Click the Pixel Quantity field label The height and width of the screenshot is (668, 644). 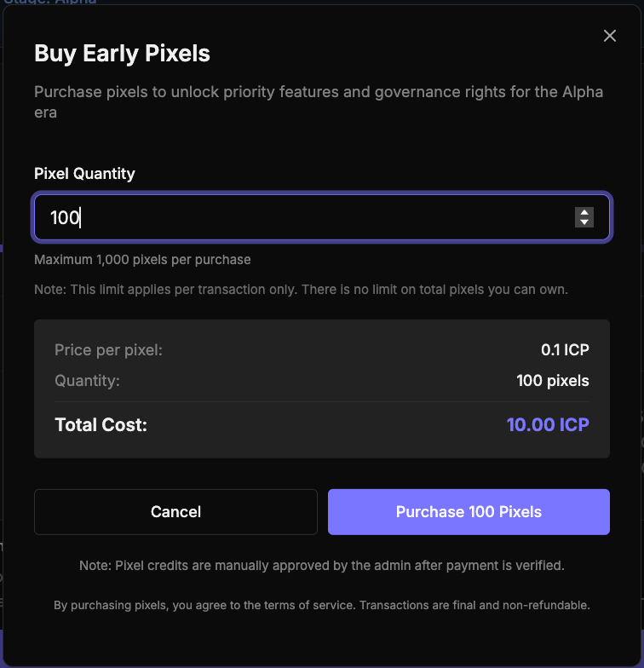tap(84, 174)
